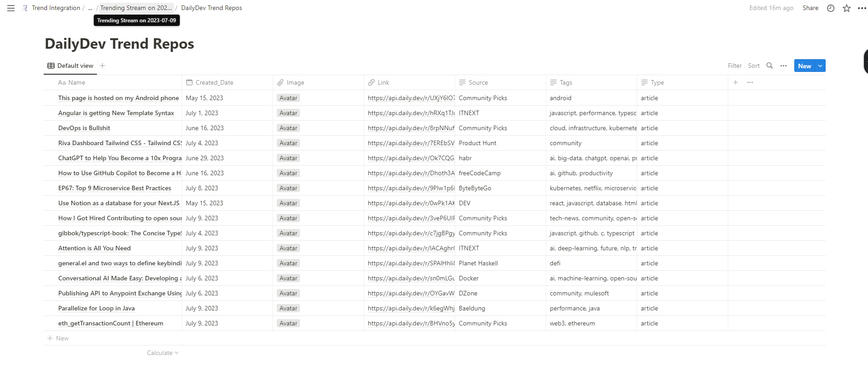Open the Sort menu
The image size is (868, 391).
[x=754, y=66]
